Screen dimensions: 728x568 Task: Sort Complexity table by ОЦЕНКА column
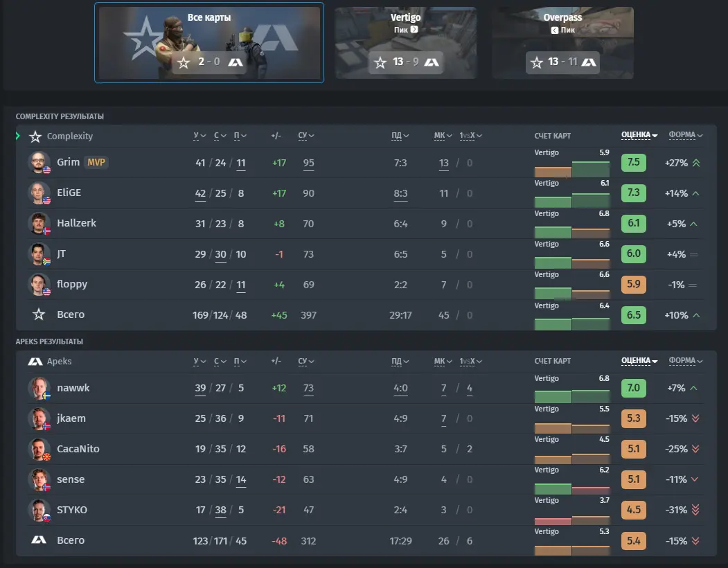click(639, 135)
